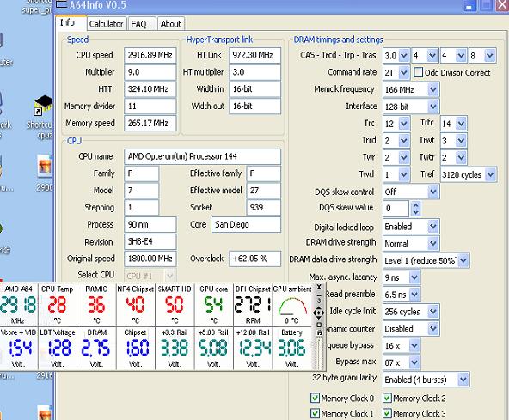
Task: Click the Core field showing San Diego
Action: (x=247, y=224)
